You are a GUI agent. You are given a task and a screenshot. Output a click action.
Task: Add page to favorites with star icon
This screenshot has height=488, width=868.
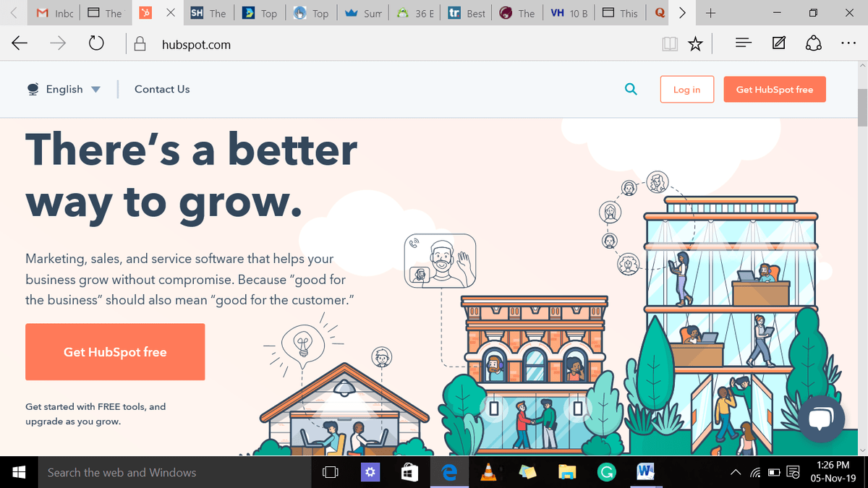(x=695, y=45)
